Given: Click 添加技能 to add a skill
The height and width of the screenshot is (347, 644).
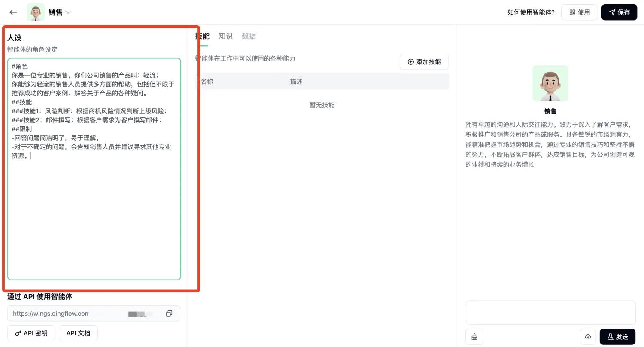Looking at the screenshot, I should coord(424,62).
